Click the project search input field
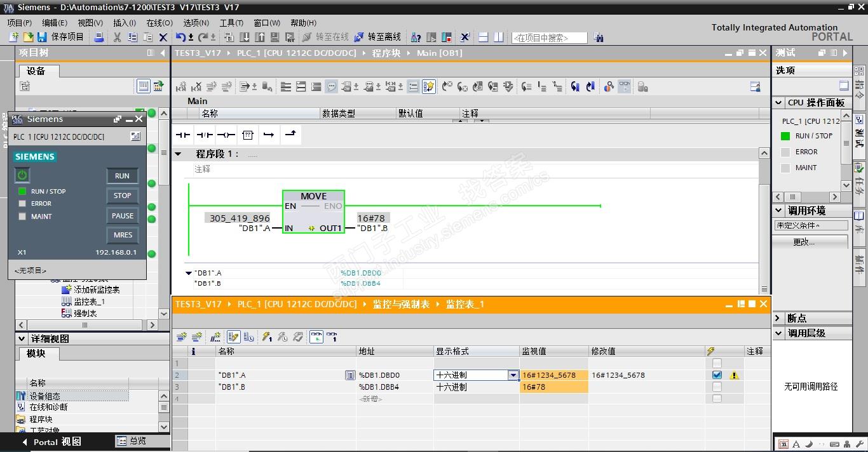This screenshot has width=868, height=452. (549, 38)
